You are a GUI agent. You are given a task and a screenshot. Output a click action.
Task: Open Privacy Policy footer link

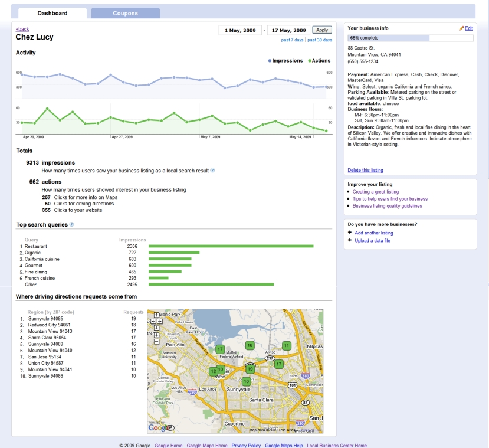coord(246,446)
